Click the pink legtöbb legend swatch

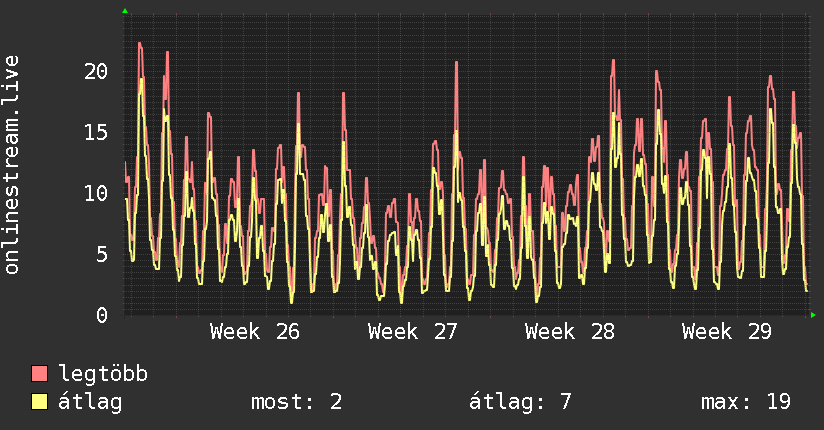click(39, 374)
